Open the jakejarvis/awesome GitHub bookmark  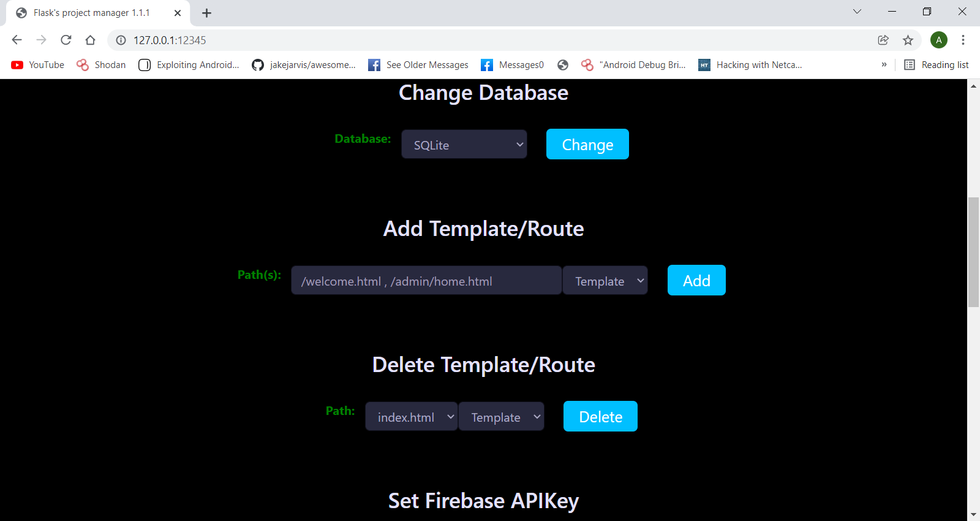pos(304,65)
